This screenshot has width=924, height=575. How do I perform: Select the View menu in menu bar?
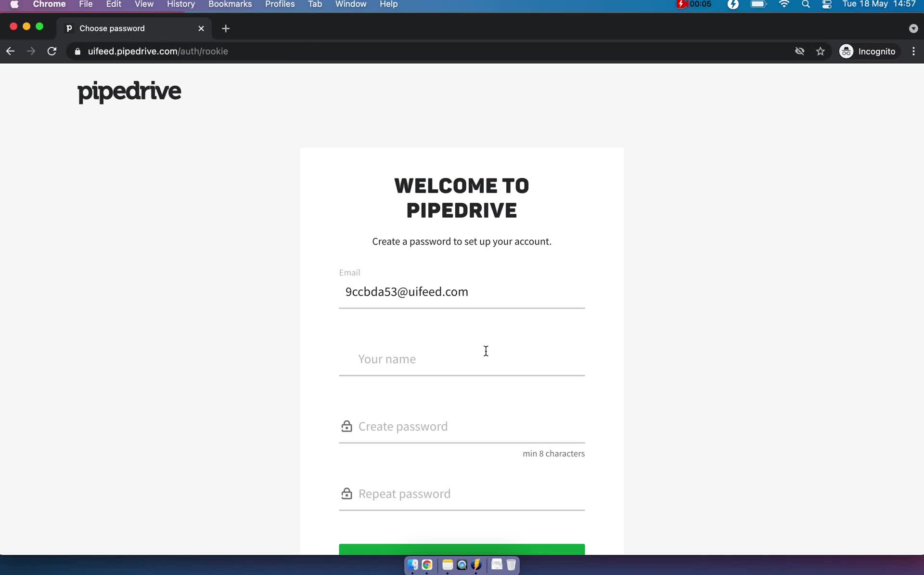click(144, 5)
